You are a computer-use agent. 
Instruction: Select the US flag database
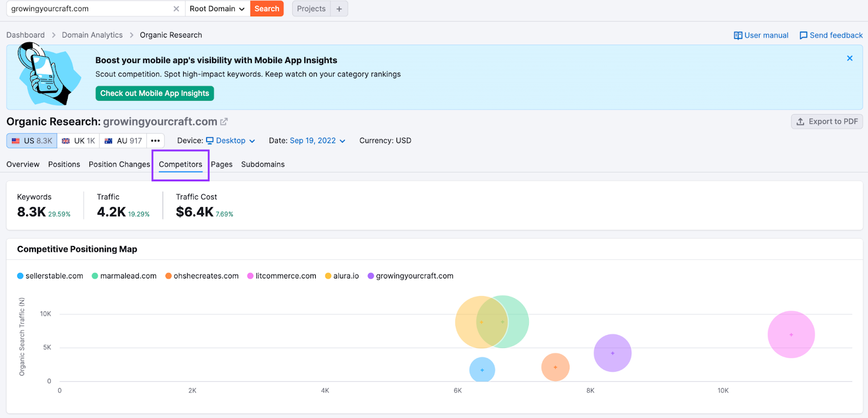pyautogui.click(x=32, y=141)
